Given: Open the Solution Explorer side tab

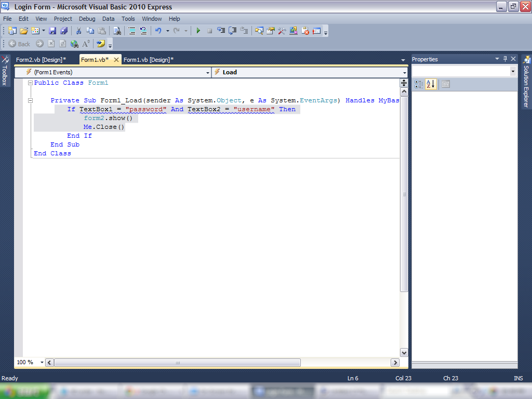Looking at the screenshot, I should click(x=526, y=82).
